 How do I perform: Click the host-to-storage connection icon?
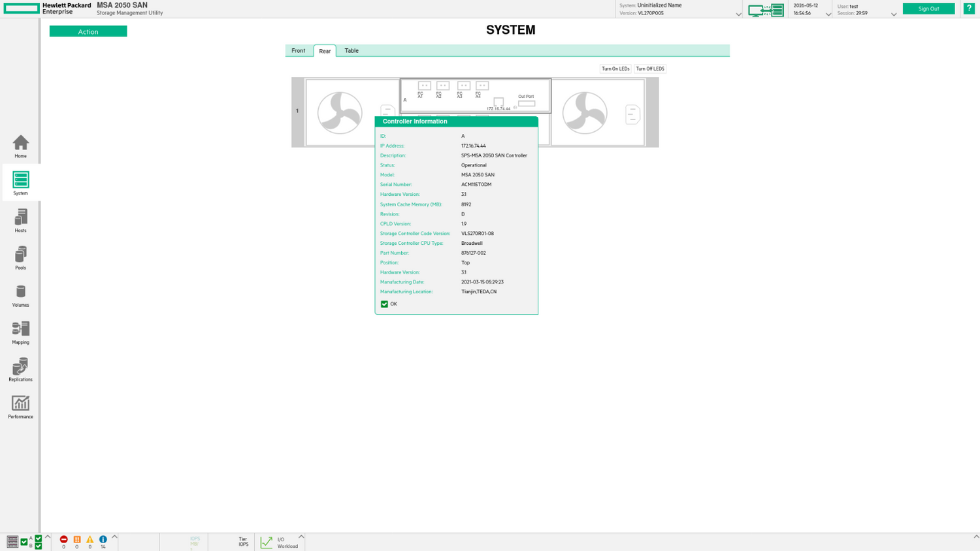(x=766, y=10)
